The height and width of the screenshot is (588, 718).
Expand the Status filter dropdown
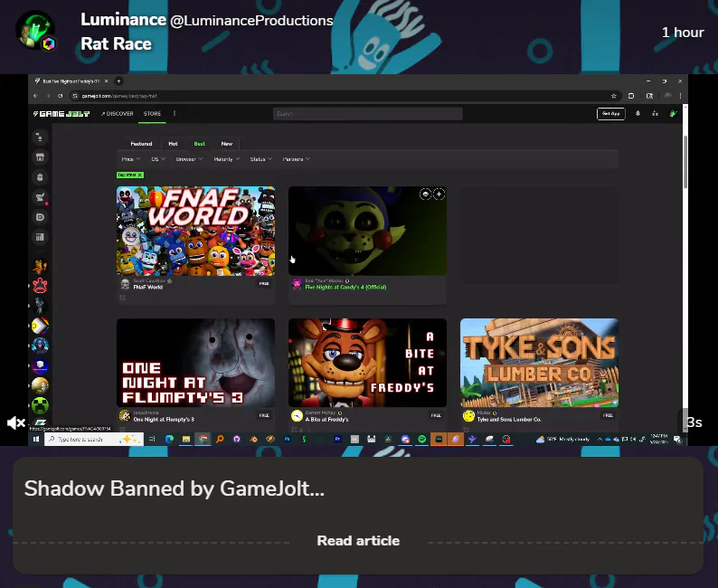click(x=261, y=159)
